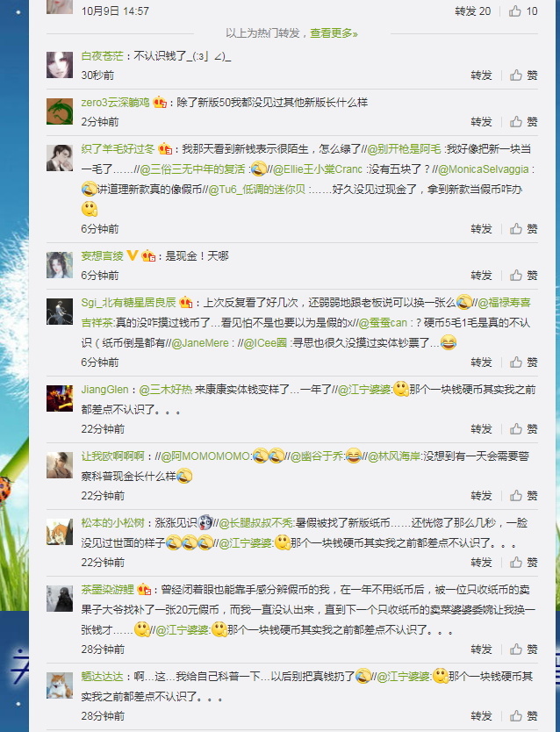Click 转发 on 让我欧啊啊啊's comment
Screen dimensions: 560x732
point(481,496)
